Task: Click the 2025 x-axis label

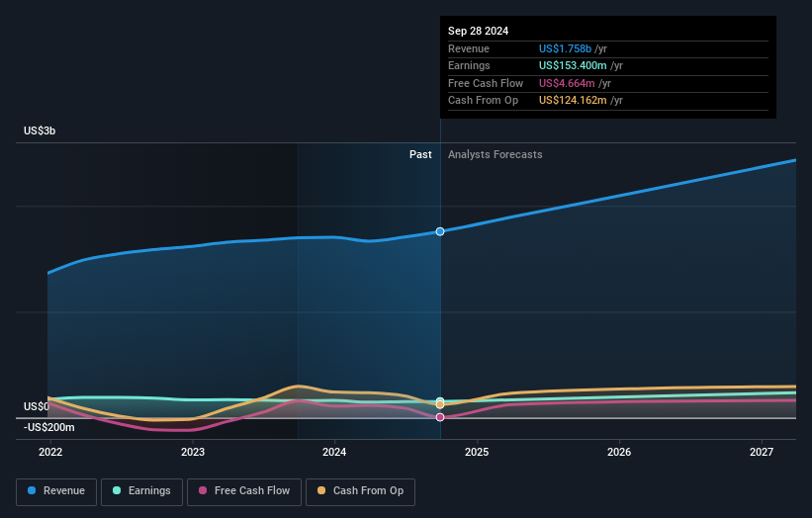Action: point(477,452)
